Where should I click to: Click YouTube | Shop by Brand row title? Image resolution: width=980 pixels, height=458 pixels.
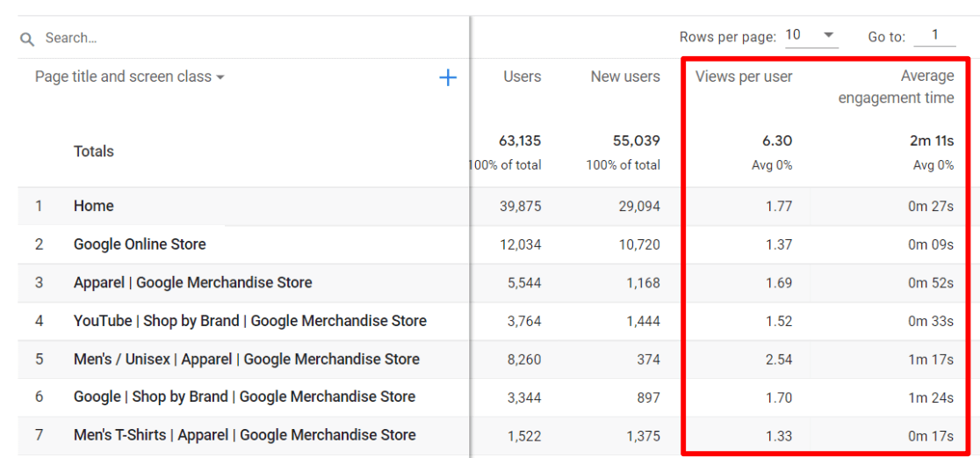click(250, 321)
